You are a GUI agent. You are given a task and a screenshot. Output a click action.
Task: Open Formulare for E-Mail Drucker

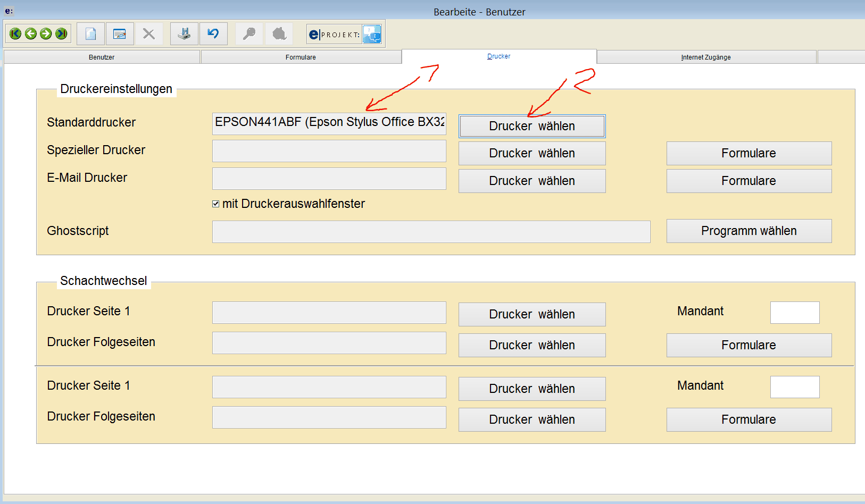click(x=749, y=181)
